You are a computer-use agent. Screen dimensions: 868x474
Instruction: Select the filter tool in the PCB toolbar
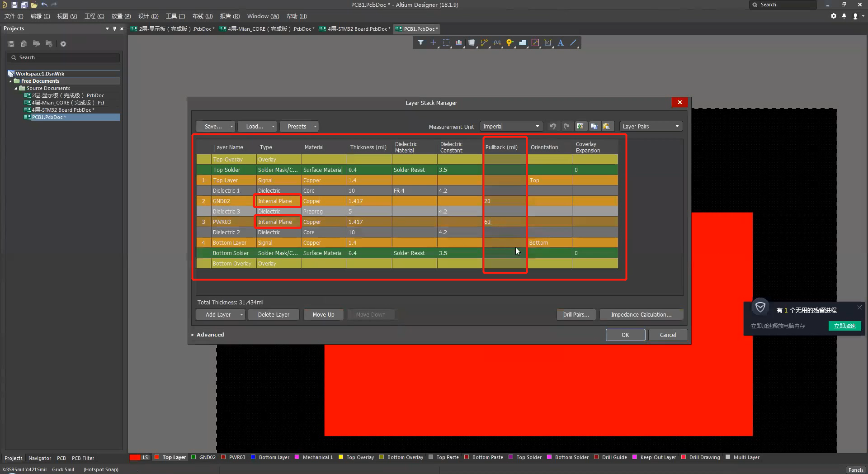click(x=420, y=43)
